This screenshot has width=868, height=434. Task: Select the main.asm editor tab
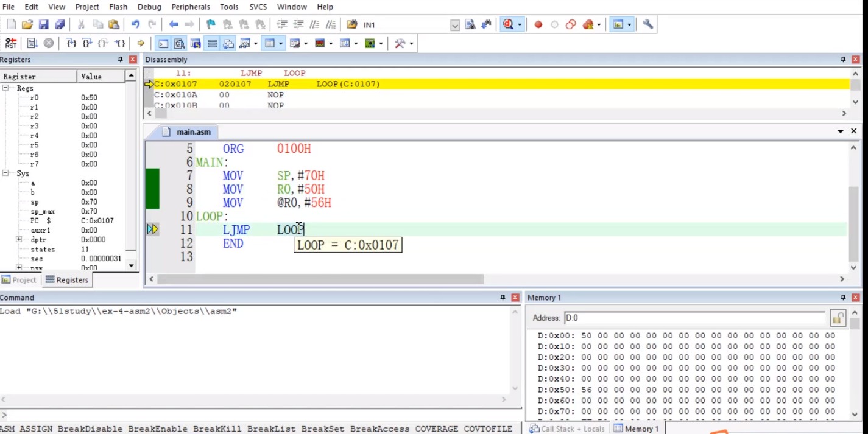coord(188,131)
